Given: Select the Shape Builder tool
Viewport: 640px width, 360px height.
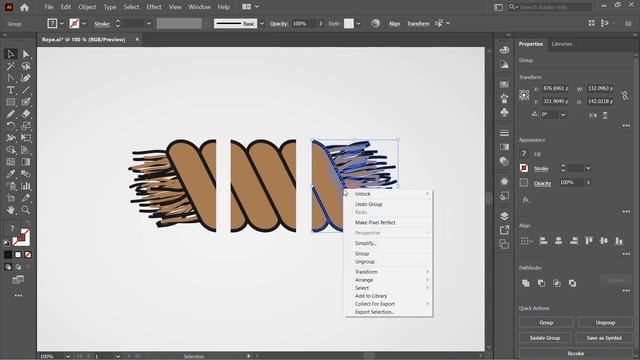Looking at the screenshot, I should click(x=11, y=150).
